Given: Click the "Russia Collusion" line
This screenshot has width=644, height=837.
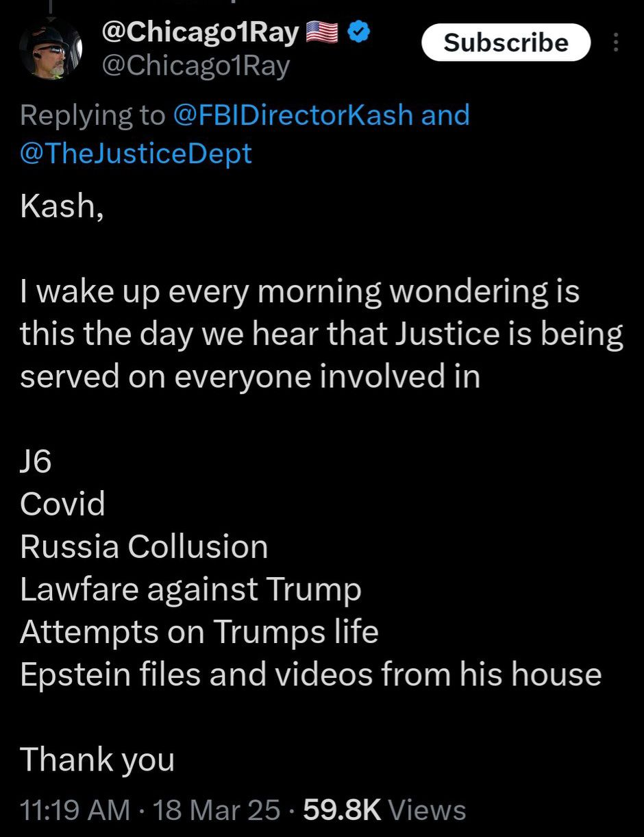Looking at the screenshot, I should click(144, 546).
